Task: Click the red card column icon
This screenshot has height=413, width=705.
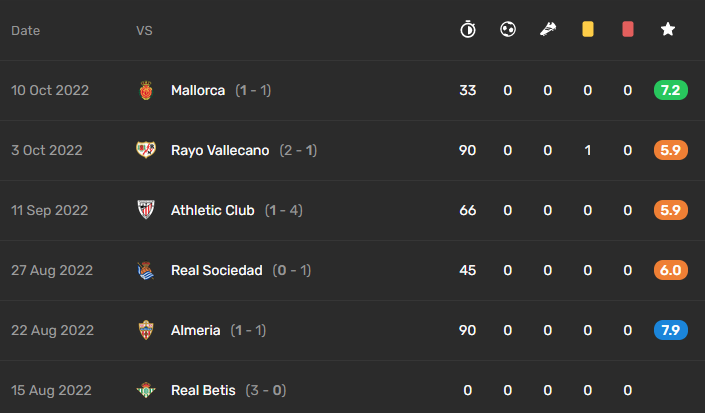Action: coord(628,30)
